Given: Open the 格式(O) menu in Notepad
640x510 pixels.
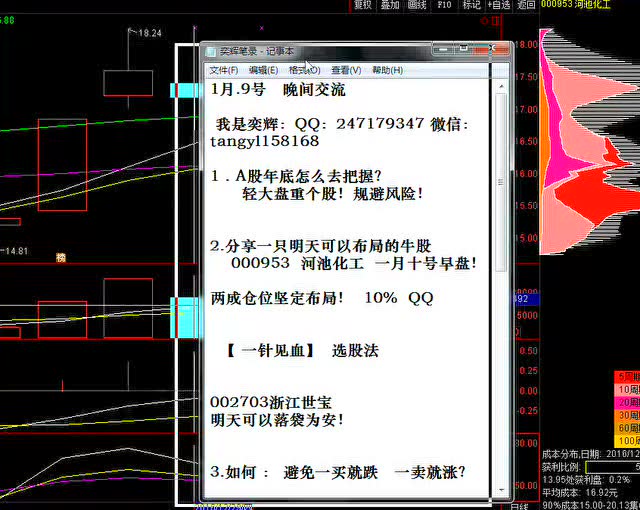Looking at the screenshot, I should [x=304, y=70].
